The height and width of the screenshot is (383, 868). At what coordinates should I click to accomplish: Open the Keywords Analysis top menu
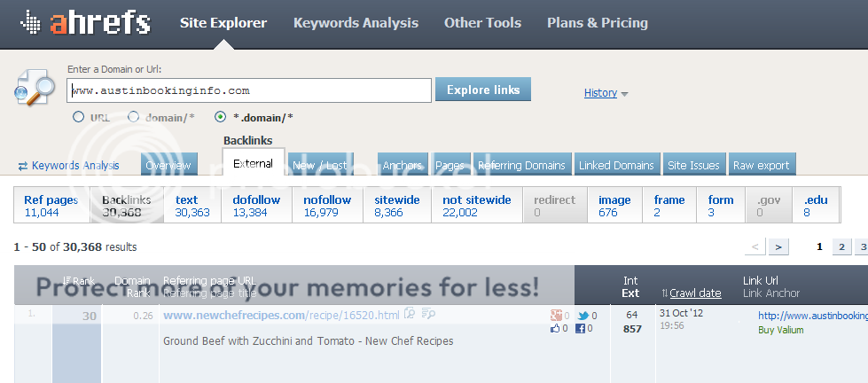[x=356, y=23]
